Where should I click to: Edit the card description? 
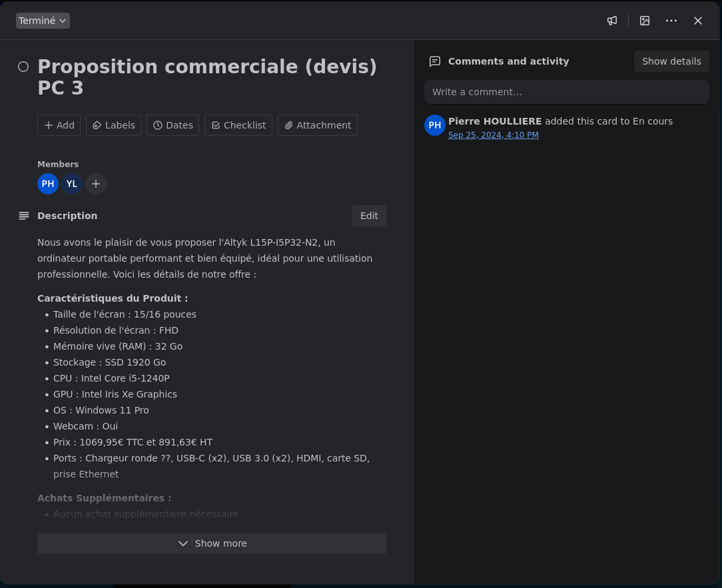click(x=369, y=216)
